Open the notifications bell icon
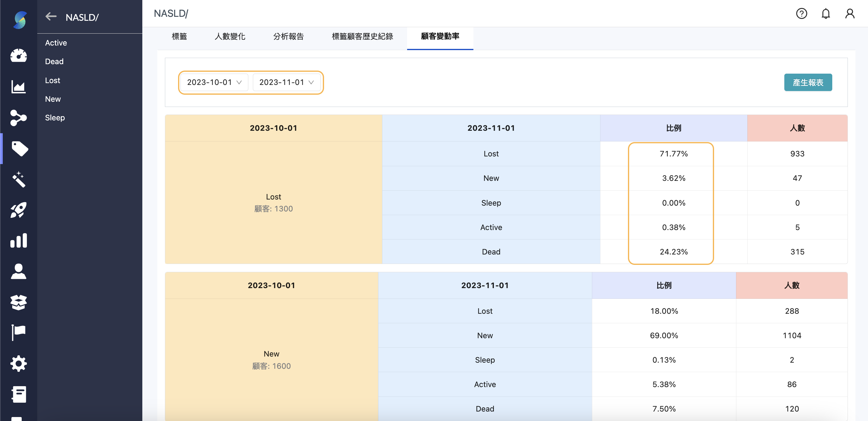 (x=826, y=13)
